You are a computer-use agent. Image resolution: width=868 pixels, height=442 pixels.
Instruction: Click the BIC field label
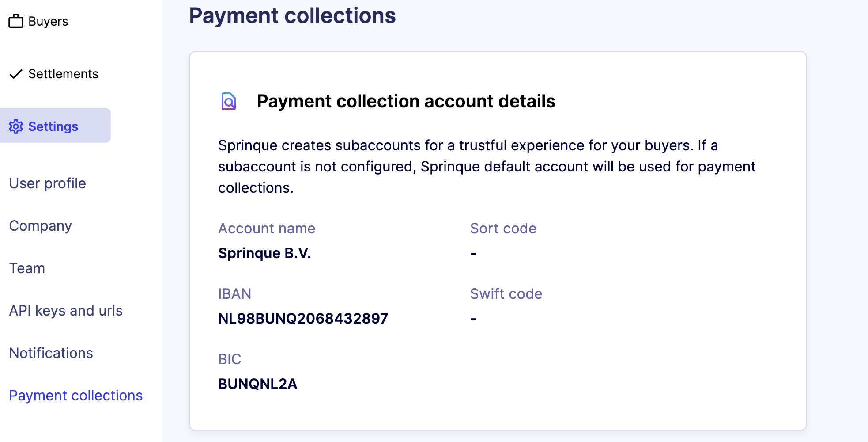pyautogui.click(x=230, y=359)
